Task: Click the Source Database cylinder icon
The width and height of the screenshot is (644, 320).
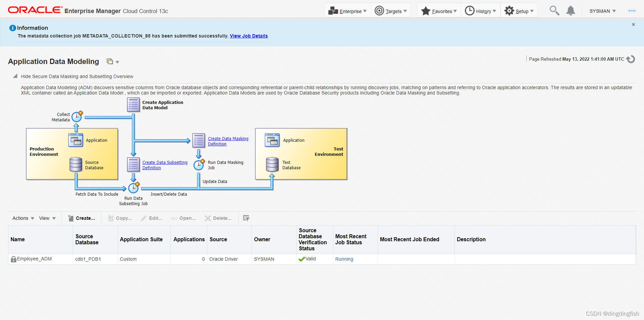Action: pos(76,165)
